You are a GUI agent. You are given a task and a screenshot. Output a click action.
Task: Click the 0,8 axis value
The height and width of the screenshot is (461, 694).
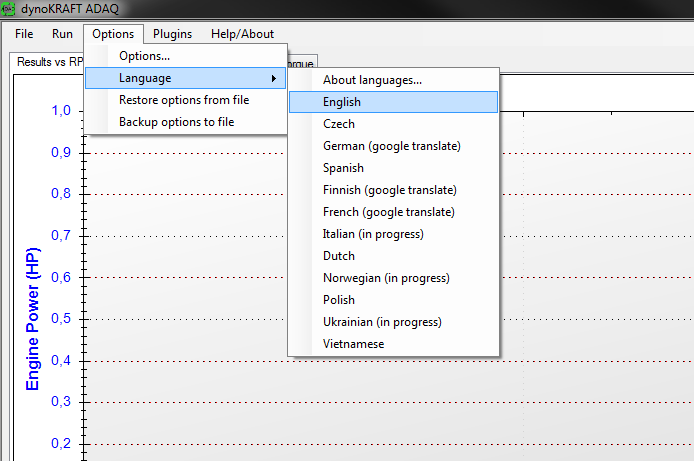click(x=61, y=193)
